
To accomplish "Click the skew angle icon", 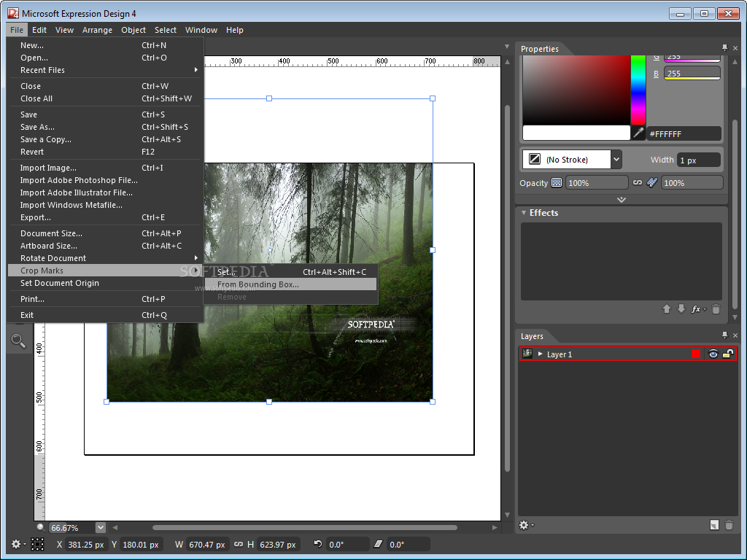I will click(x=379, y=544).
